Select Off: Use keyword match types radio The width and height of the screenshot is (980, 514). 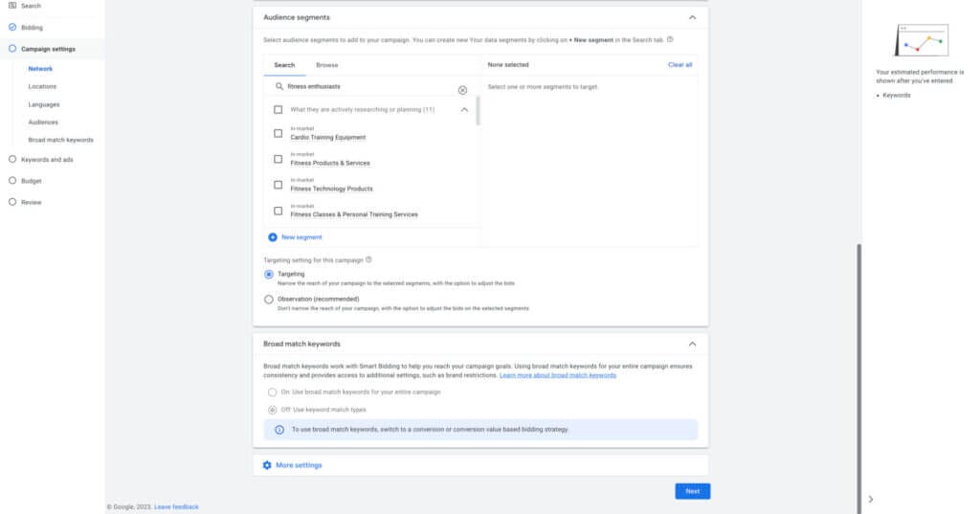click(x=273, y=411)
